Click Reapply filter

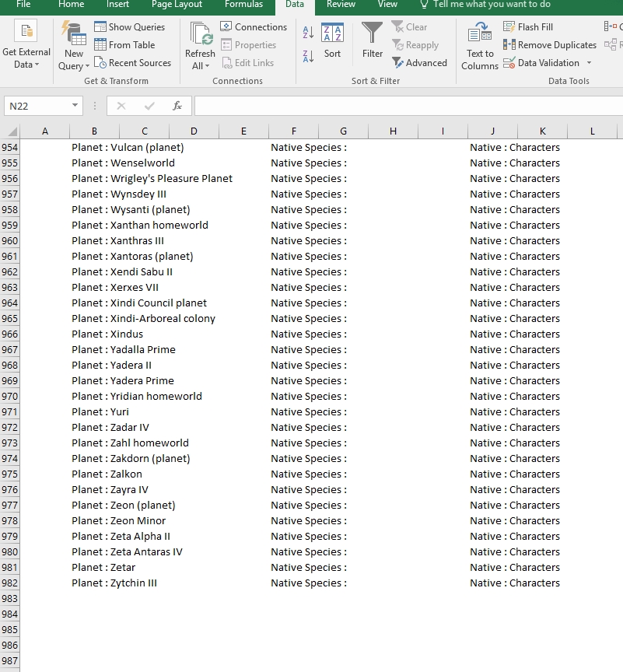click(415, 45)
